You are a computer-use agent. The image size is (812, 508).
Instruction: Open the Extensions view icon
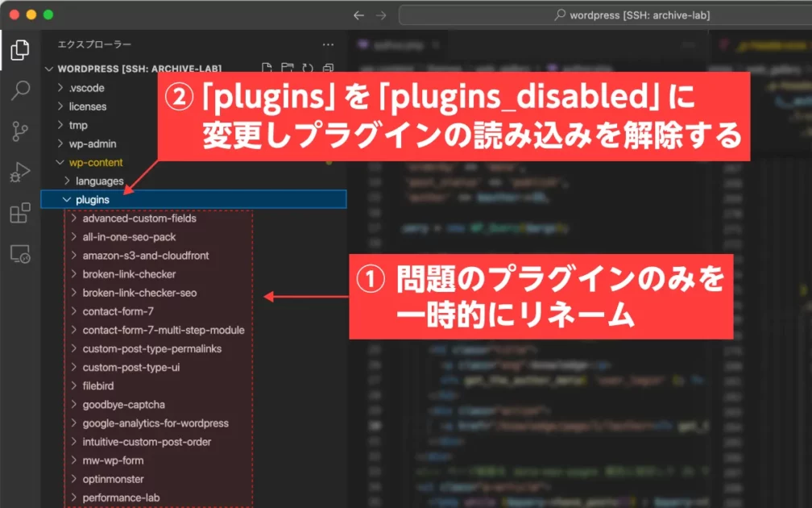[x=19, y=213]
